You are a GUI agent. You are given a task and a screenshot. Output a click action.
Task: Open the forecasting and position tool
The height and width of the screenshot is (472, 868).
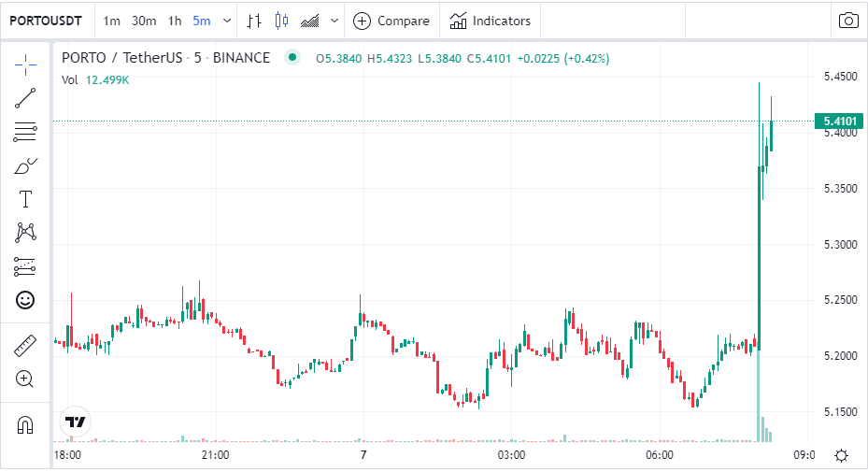(x=25, y=266)
